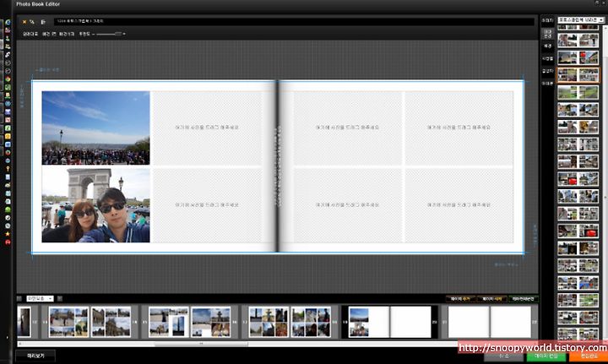Image resolution: width=608 pixels, height=364 pixels.
Task: Click the bottom-right empty slot on the right page
Action: point(459,204)
